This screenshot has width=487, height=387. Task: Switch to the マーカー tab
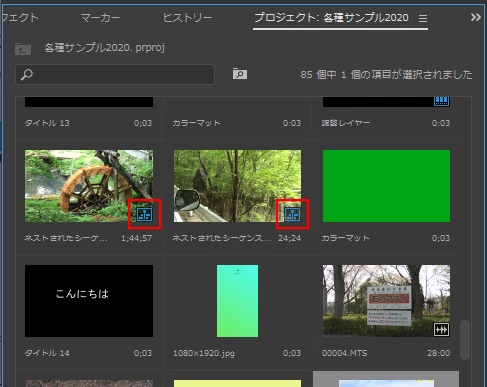pyautogui.click(x=100, y=18)
